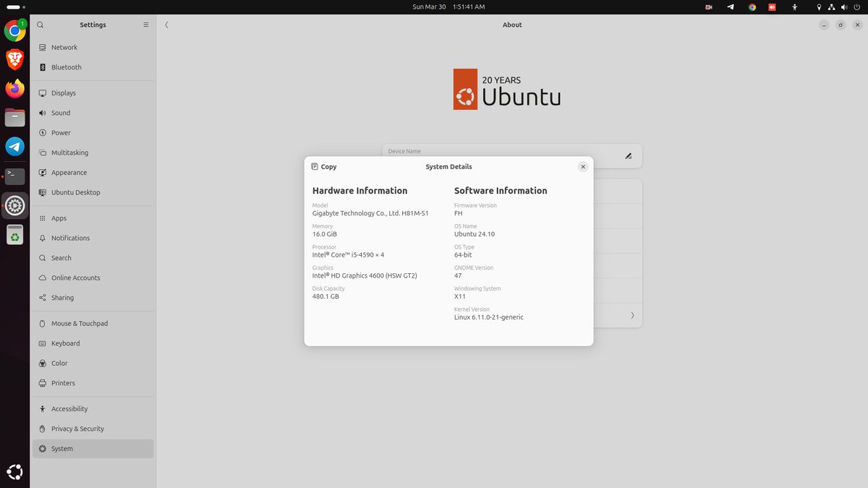Click the Device Name field
868x488 pixels.
(x=512, y=156)
